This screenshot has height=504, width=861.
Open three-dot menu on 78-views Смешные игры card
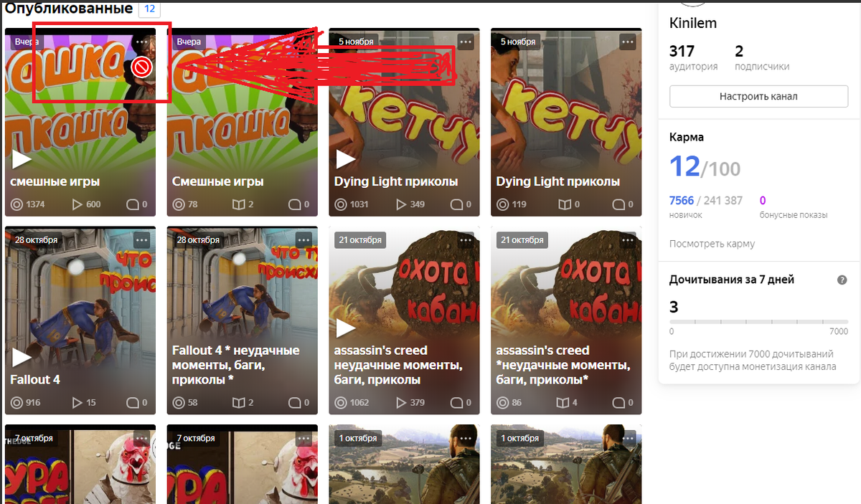pyautogui.click(x=304, y=42)
